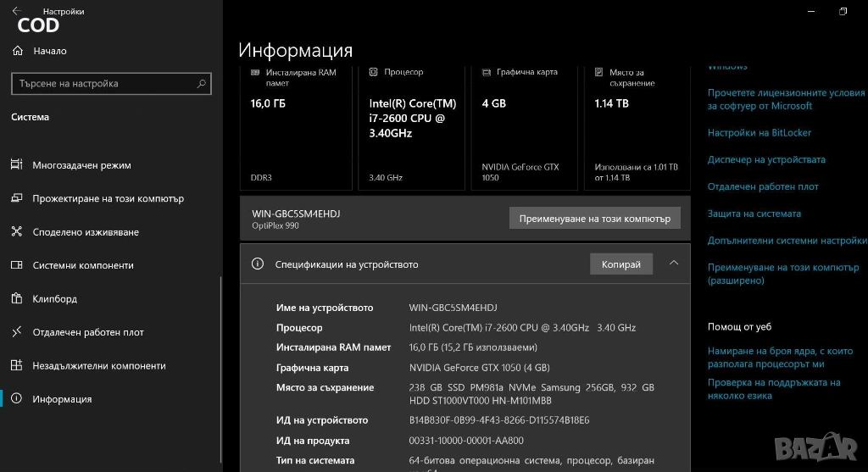Click the Споделено изживяване sidebar icon
Image resolution: width=868 pixels, height=472 pixels.
(17, 231)
